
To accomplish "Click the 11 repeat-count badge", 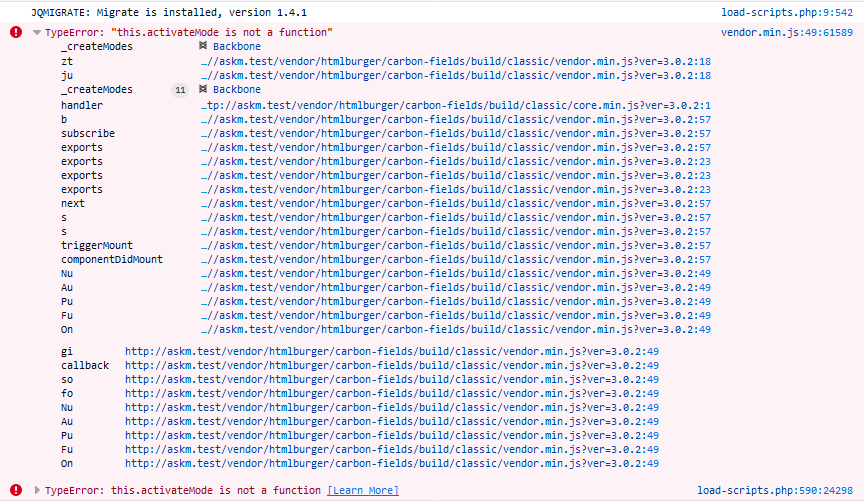I will (180, 90).
